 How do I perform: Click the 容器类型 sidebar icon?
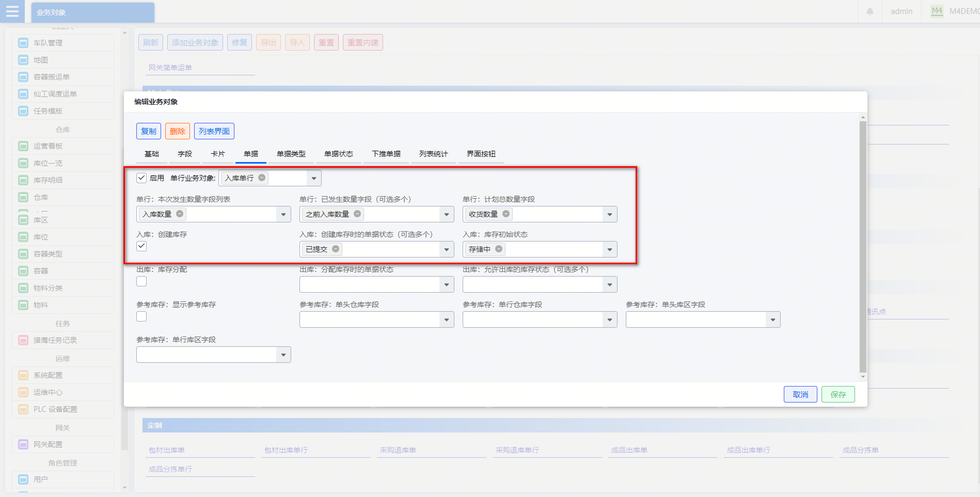coord(23,254)
